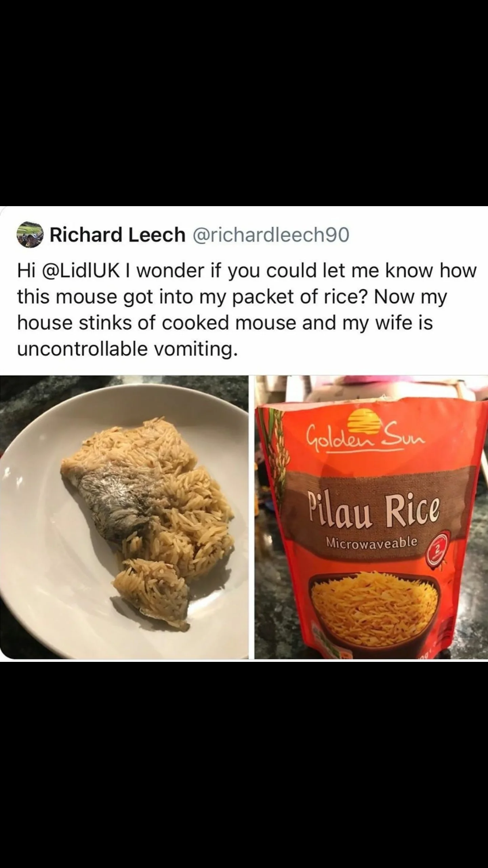Screen dimensions: 488x868
Task: Open the @richardleech90 handle
Action: (270, 235)
